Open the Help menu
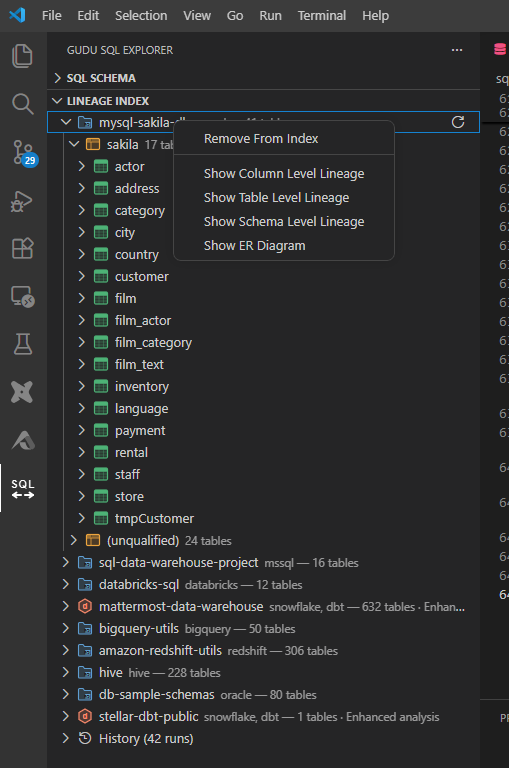 pos(375,16)
